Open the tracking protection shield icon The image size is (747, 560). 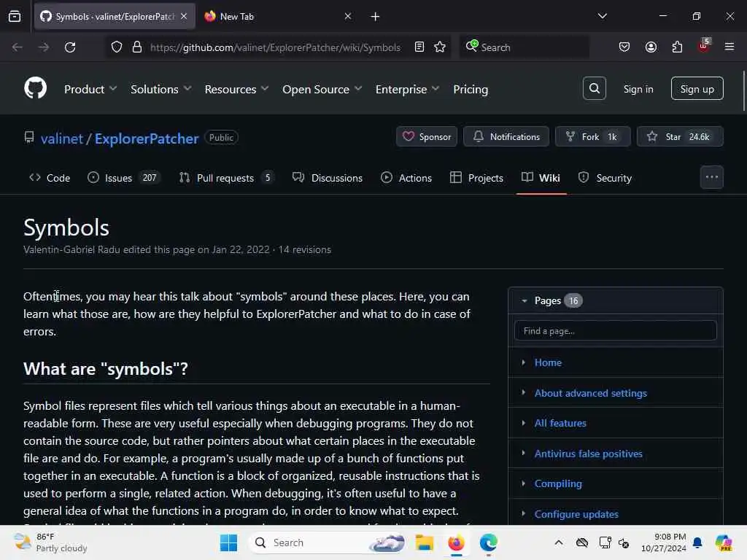[x=117, y=47]
